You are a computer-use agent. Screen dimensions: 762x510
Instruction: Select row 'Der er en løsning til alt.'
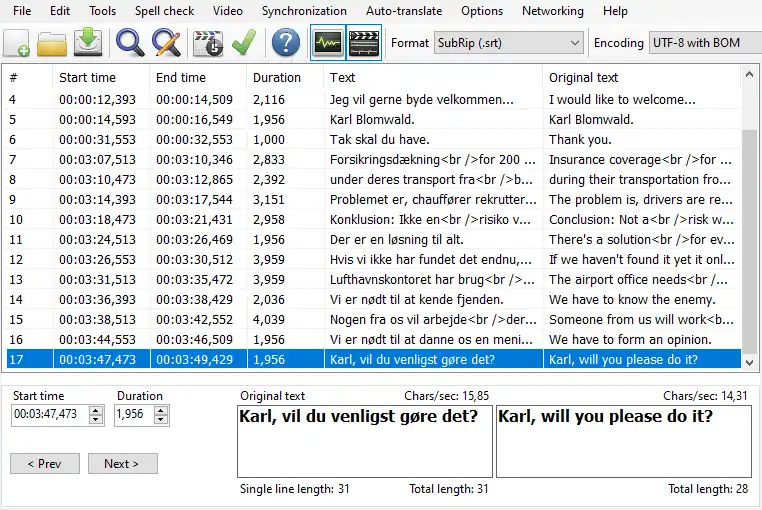point(374,239)
